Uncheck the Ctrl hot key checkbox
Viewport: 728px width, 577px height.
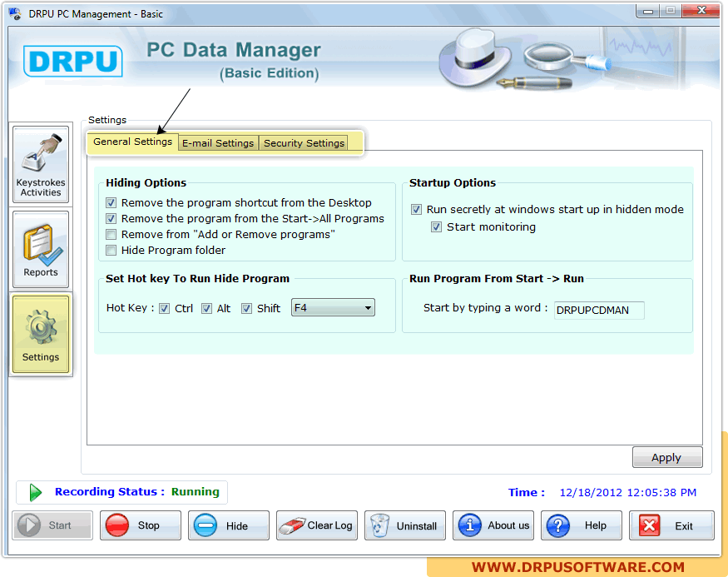(165, 308)
